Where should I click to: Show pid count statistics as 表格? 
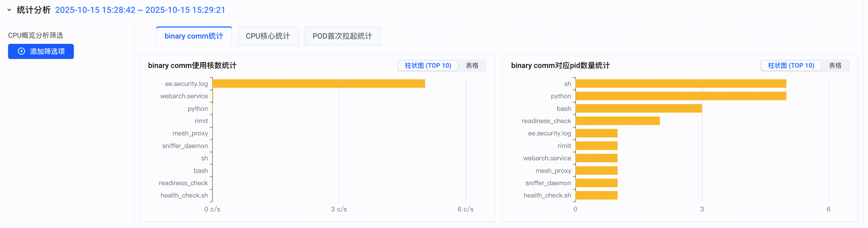click(835, 65)
